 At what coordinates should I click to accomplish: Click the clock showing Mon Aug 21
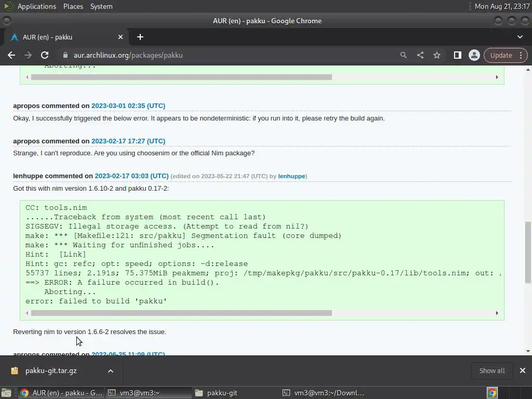[x=502, y=6]
